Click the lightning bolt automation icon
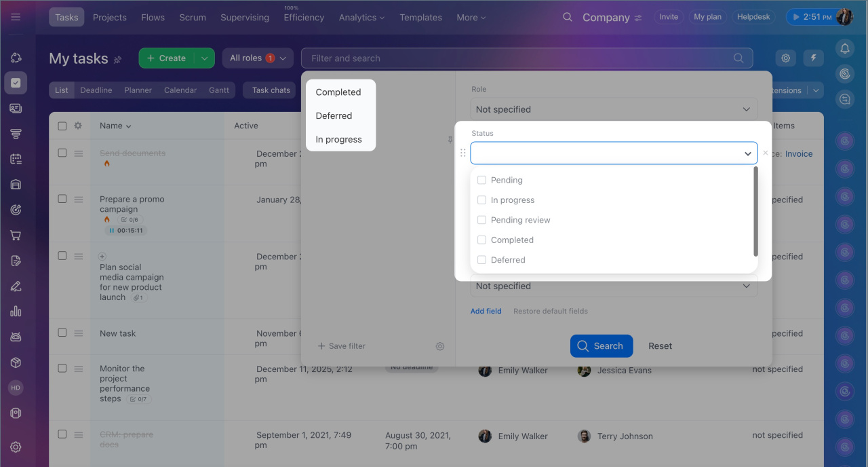Viewport: 868px width, 467px height. coord(813,58)
